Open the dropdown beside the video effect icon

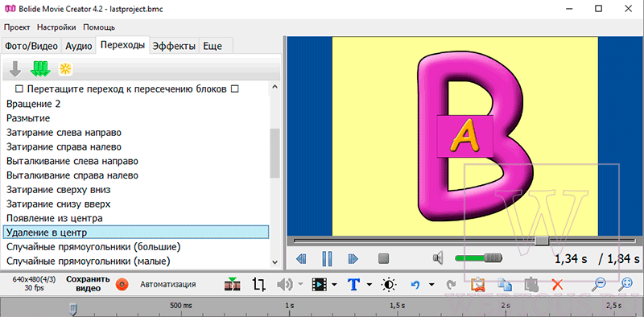pos(334,284)
